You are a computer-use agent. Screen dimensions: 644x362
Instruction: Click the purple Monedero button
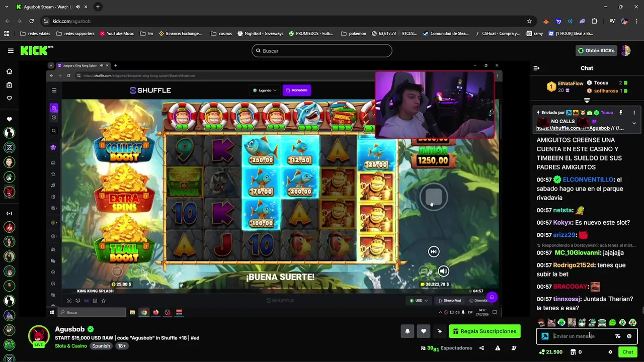click(297, 90)
